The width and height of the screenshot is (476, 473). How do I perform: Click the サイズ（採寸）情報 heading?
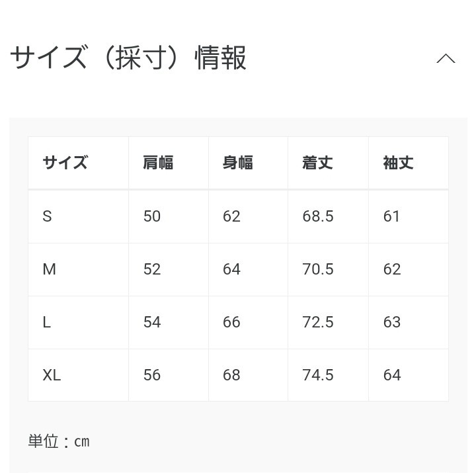pyautogui.click(x=128, y=58)
